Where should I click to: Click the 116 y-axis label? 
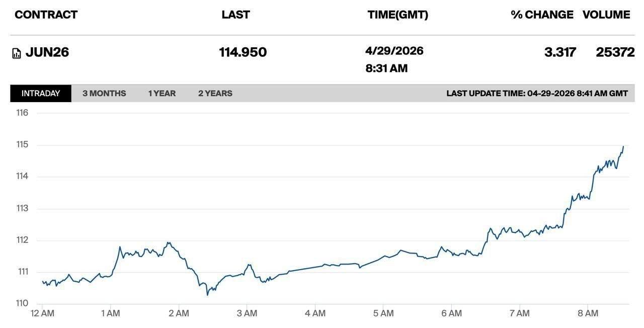pos(22,113)
